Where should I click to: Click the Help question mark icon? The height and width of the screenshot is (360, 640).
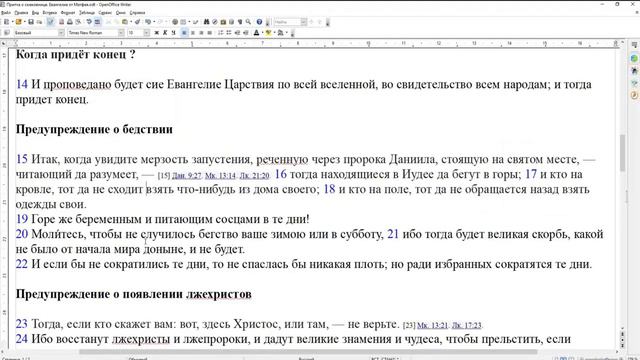coord(259,22)
